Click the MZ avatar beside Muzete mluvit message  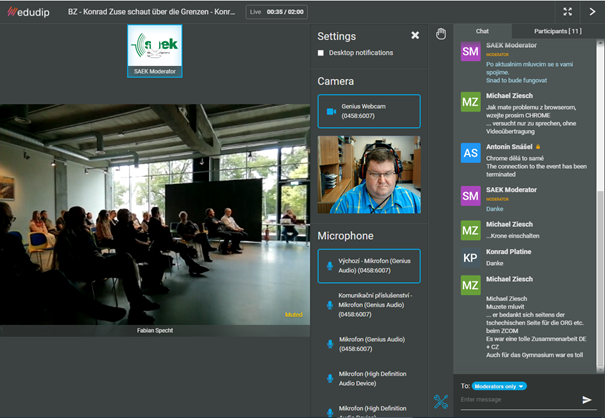coord(470,285)
